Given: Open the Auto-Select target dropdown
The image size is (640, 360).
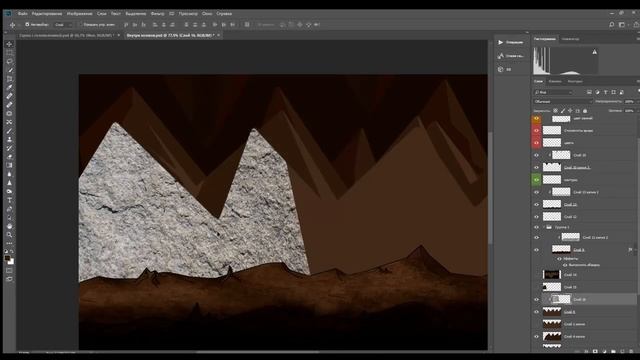Looking at the screenshot, I should [63, 24].
